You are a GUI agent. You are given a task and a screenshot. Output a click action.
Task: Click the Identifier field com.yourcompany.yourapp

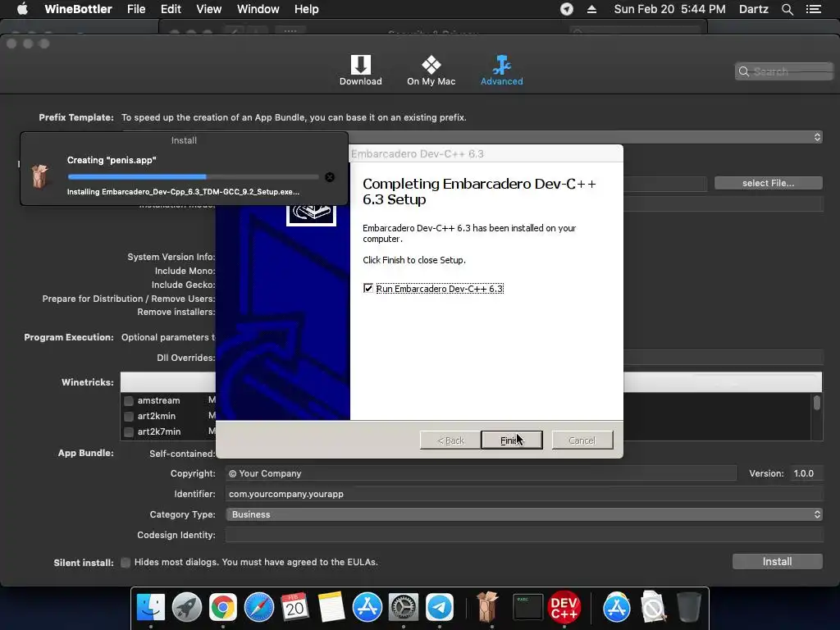coord(524,494)
